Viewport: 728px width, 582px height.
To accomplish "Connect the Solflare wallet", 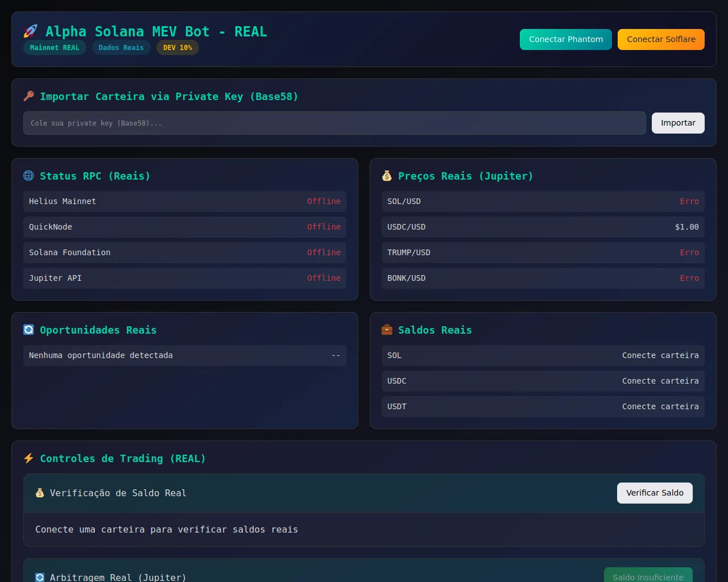I will (661, 39).
